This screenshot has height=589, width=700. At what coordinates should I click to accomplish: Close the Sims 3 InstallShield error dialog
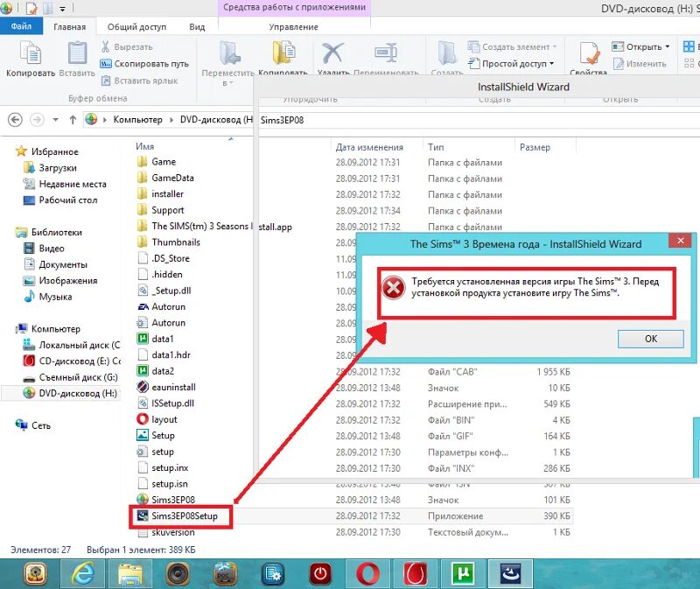681,241
